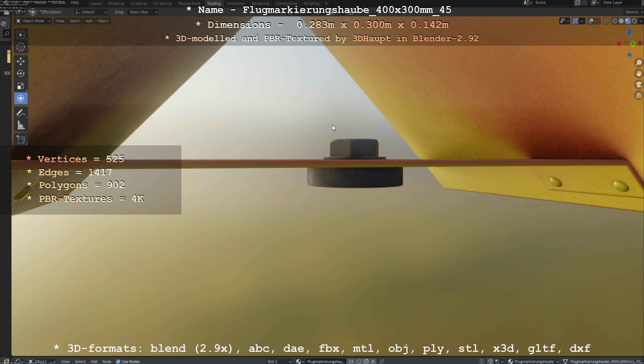This screenshot has width=644, height=364.
Task: Select the Move tool
Action: (21, 61)
